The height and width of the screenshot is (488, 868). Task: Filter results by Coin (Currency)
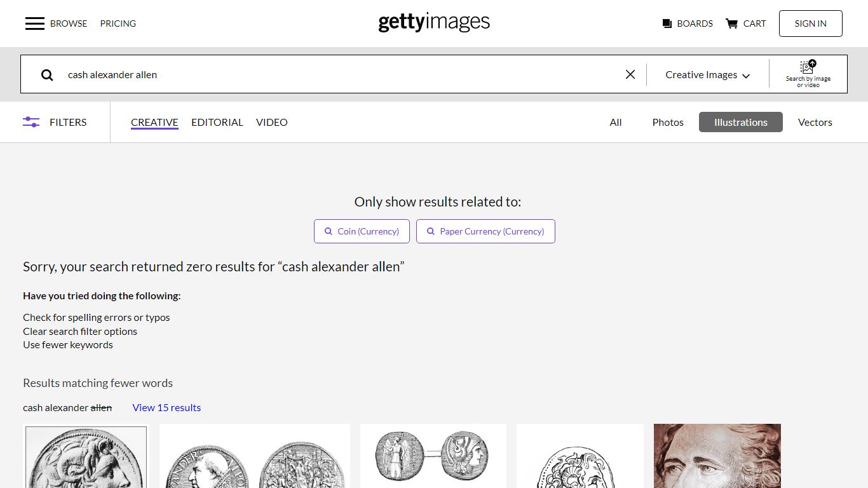(x=362, y=231)
